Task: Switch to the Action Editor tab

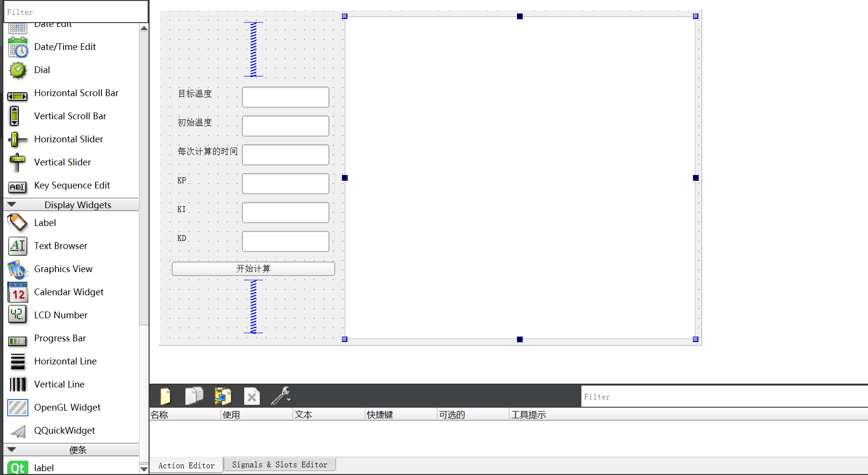Action: coord(186,465)
